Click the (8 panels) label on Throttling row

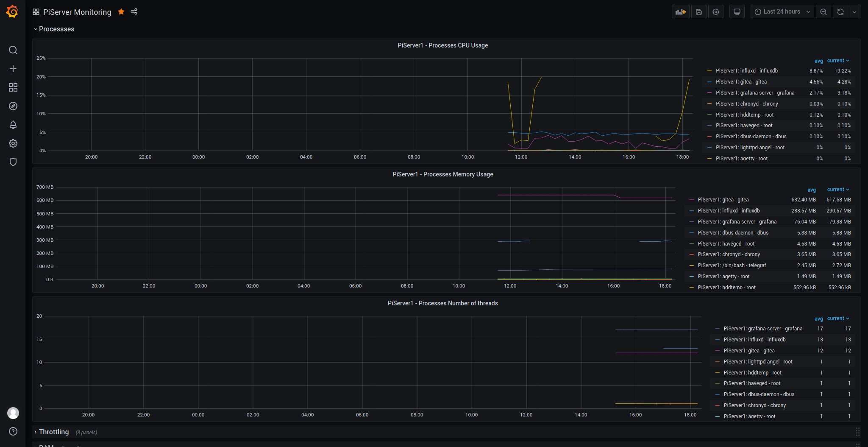86,433
